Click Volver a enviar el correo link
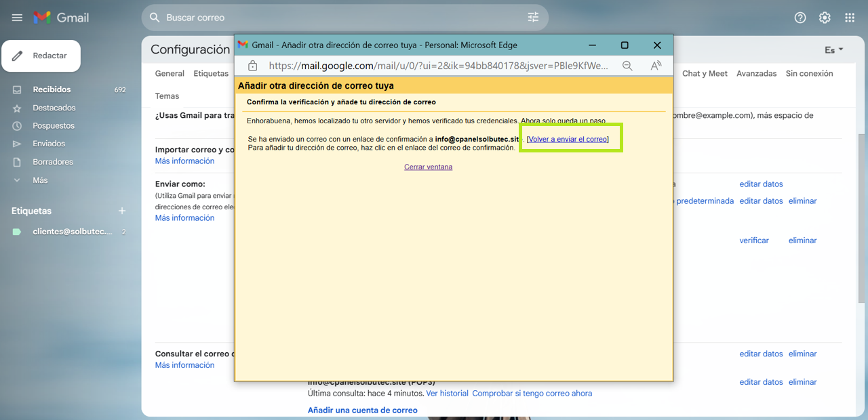Viewport: 868px width, 420px height. point(568,139)
